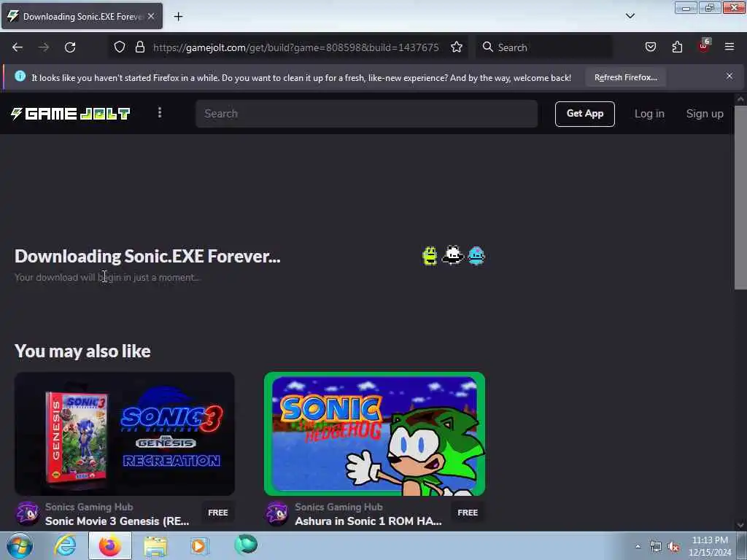Go to Game Jolt home via logo

point(71,113)
